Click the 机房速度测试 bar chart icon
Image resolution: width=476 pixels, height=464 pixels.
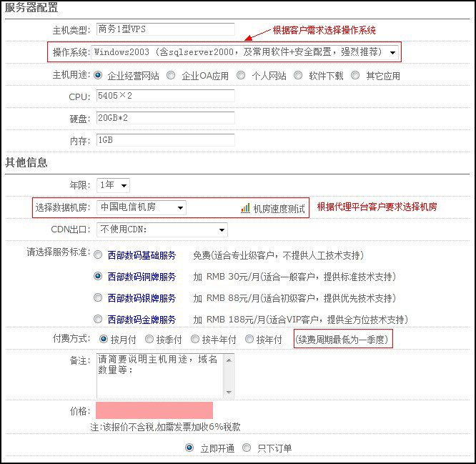point(246,208)
